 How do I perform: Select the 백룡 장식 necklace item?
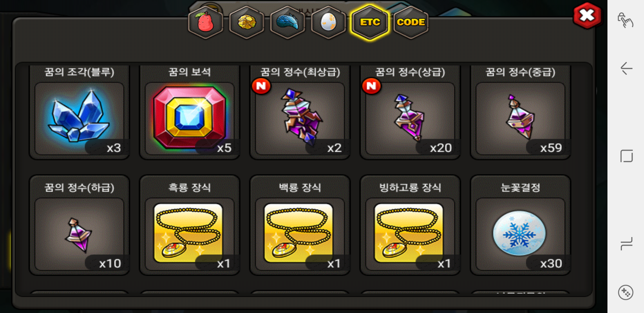[x=300, y=225]
